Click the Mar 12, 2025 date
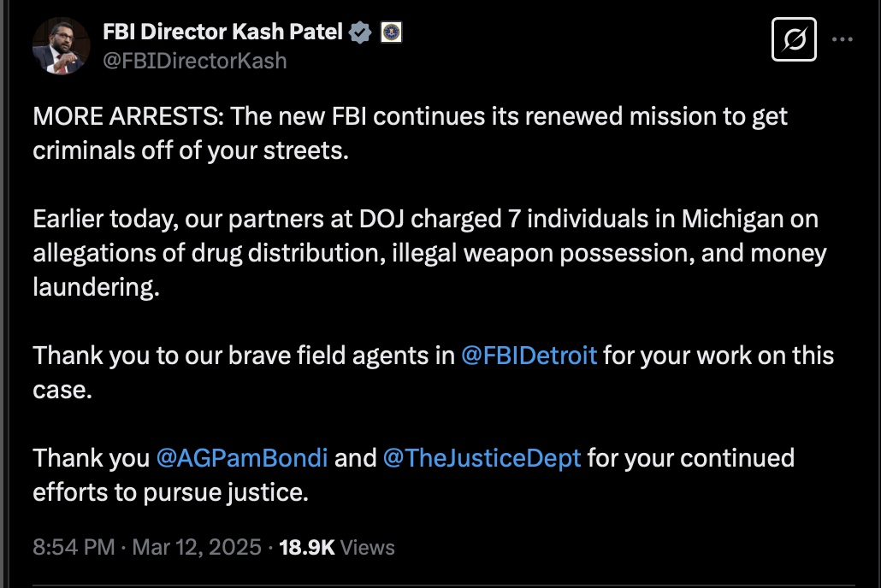The height and width of the screenshot is (588, 881). point(197,547)
